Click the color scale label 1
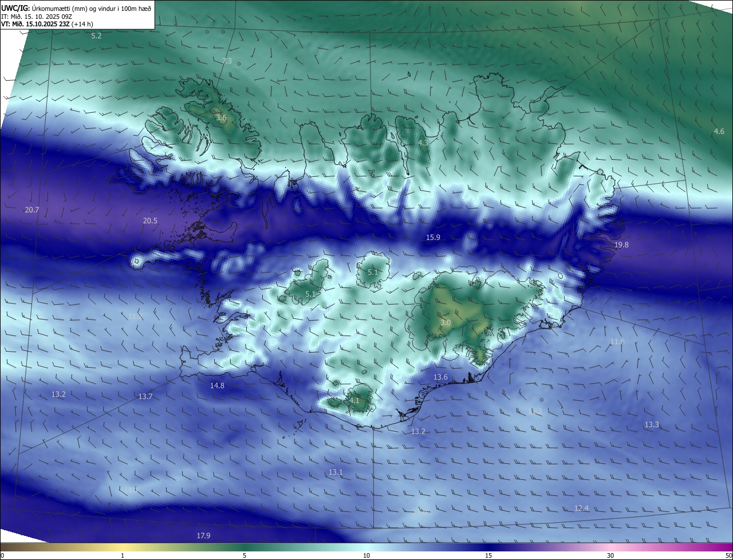The image size is (733, 560). click(x=123, y=555)
